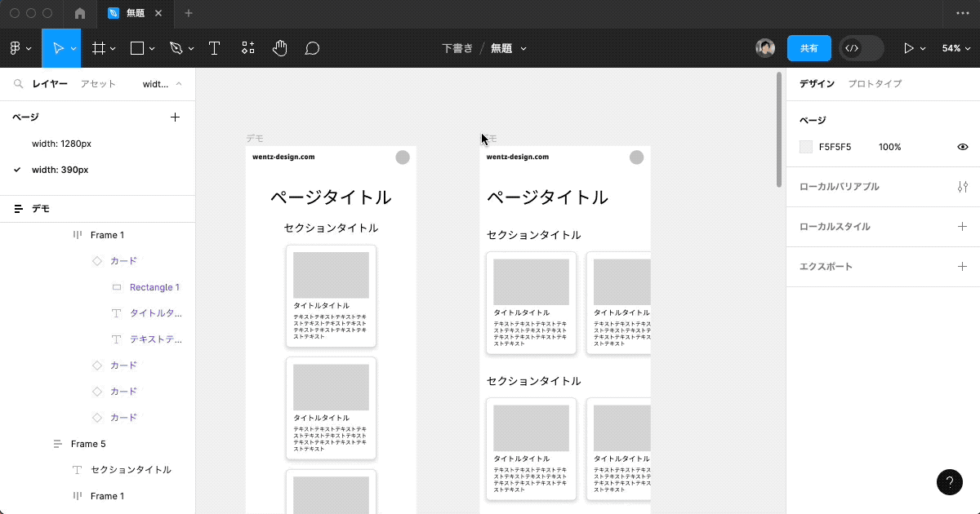Select the Move tool arrow
This screenshot has height=514, width=980.
pyautogui.click(x=57, y=48)
